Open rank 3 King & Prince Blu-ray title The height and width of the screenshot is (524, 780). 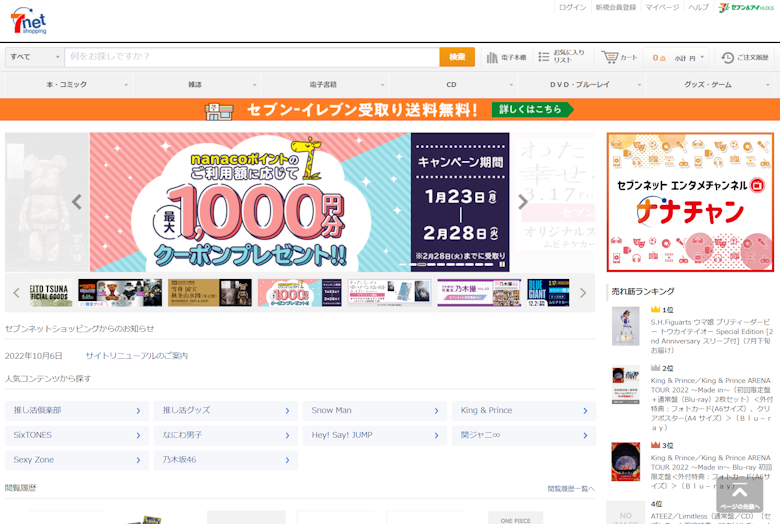tap(712, 472)
